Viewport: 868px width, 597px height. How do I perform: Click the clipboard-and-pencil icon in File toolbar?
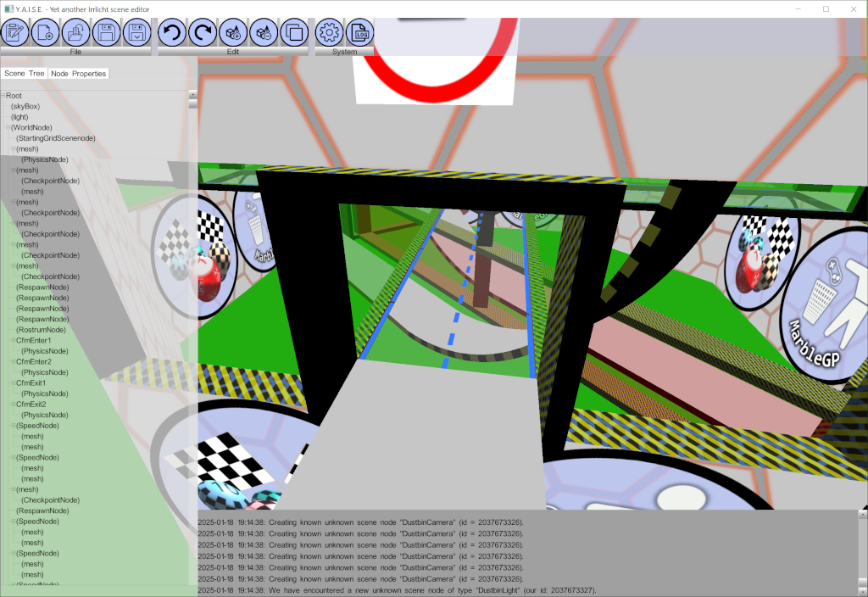(14, 33)
